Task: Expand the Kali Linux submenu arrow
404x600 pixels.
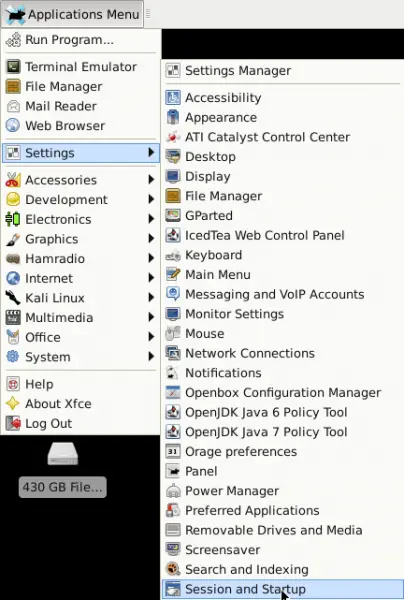Action: [x=152, y=297]
